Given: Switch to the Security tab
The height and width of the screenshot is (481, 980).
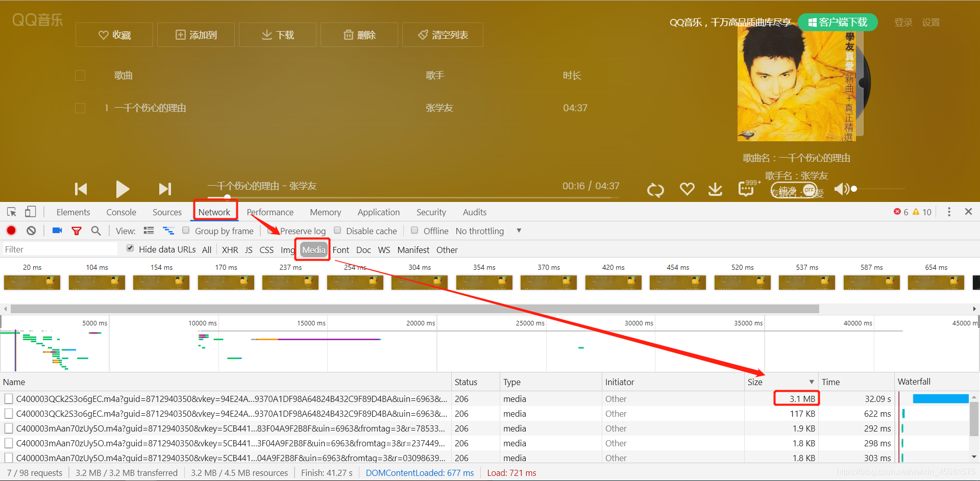Looking at the screenshot, I should click(431, 212).
